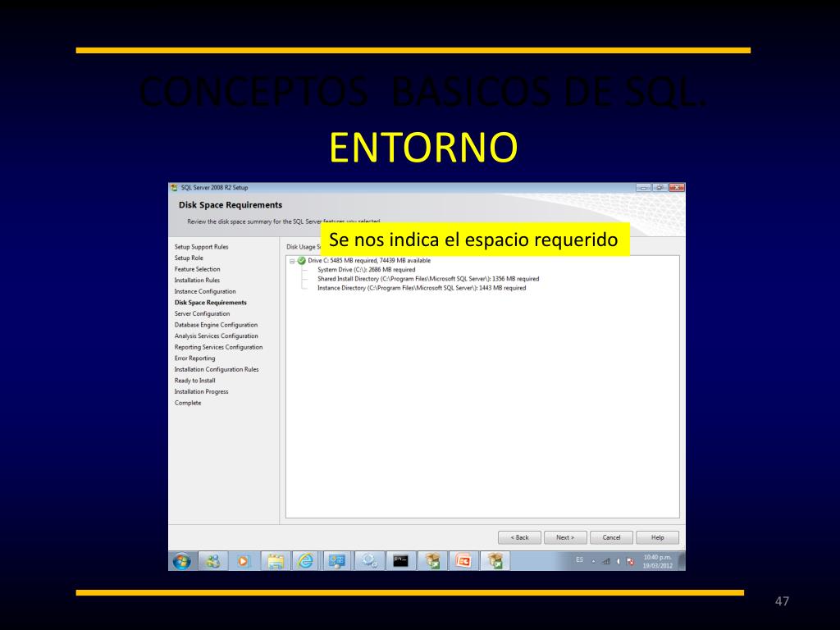Click Analysis Services Configuration in sidebar
This screenshot has width=840, height=630.
tap(217, 336)
